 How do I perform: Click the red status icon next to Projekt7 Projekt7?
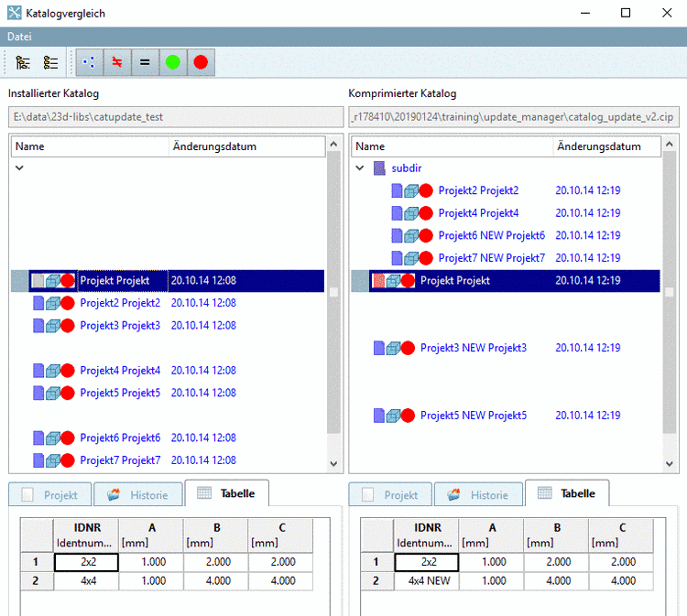(x=67, y=460)
